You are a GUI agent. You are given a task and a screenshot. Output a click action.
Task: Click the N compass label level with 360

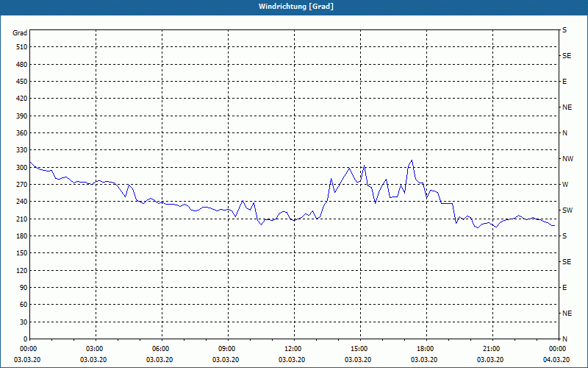(x=564, y=133)
